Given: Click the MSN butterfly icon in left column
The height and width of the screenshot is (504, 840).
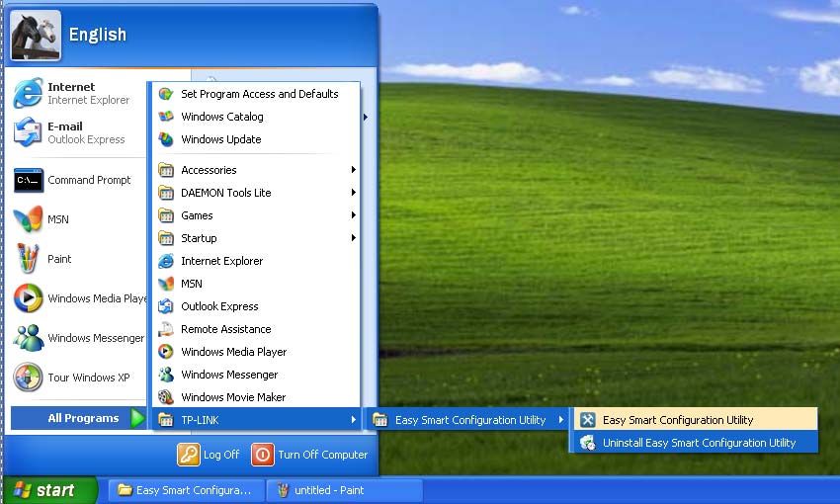Looking at the screenshot, I should pyautogui.click(x=28, y=219).
